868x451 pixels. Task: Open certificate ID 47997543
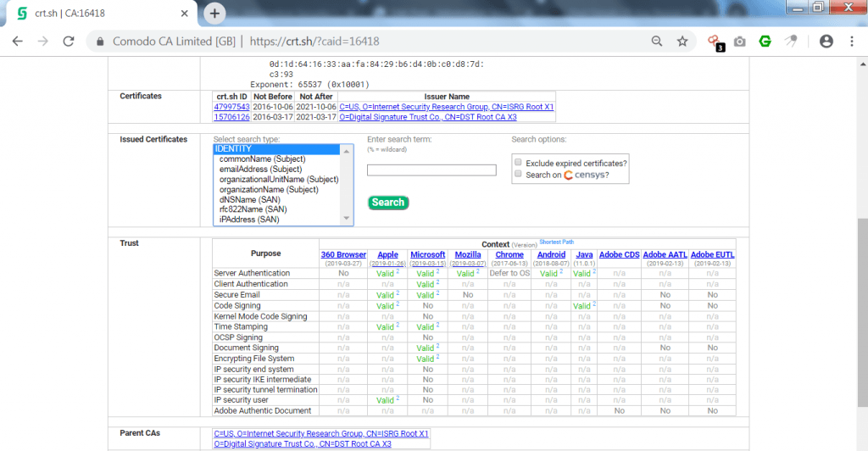click(x=231, y=107)
